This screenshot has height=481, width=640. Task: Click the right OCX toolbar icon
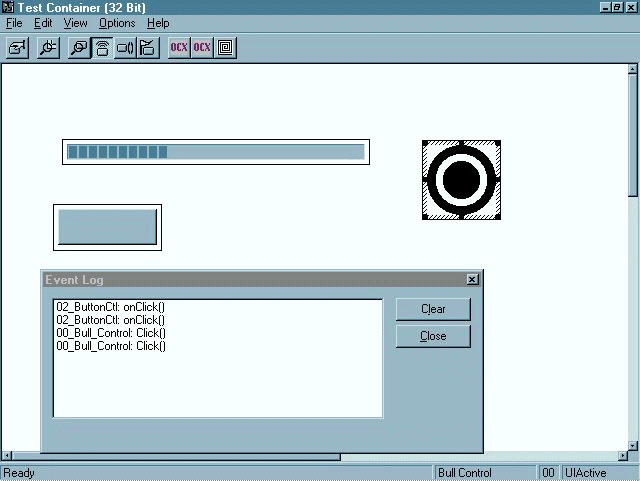[x=202, y=47]
